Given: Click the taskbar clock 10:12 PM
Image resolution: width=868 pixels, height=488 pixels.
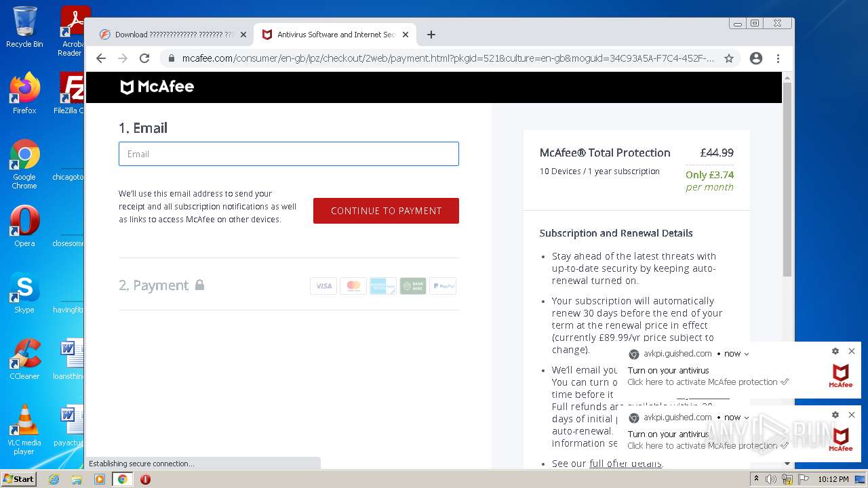Looking at the screenshot, I should [833, 479].
